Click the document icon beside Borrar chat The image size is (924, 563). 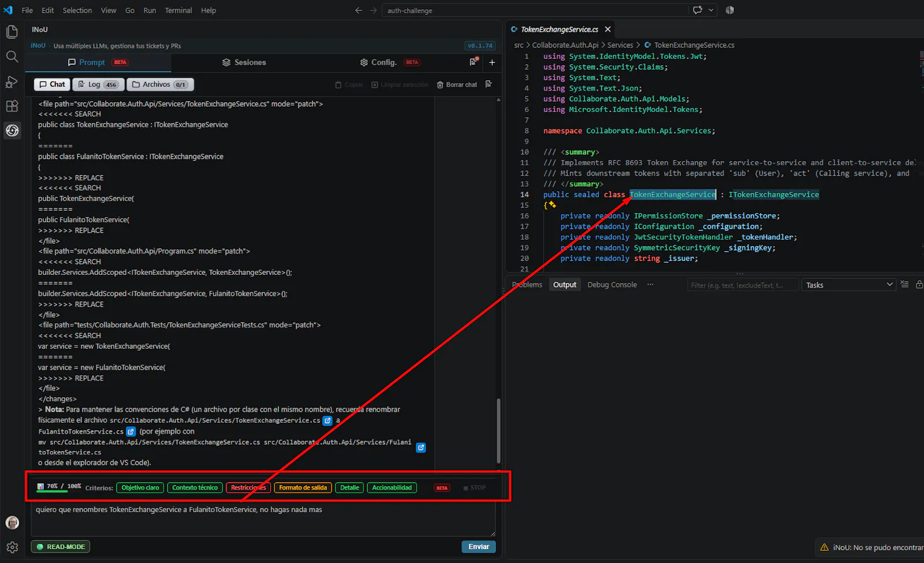pos(489,84)
